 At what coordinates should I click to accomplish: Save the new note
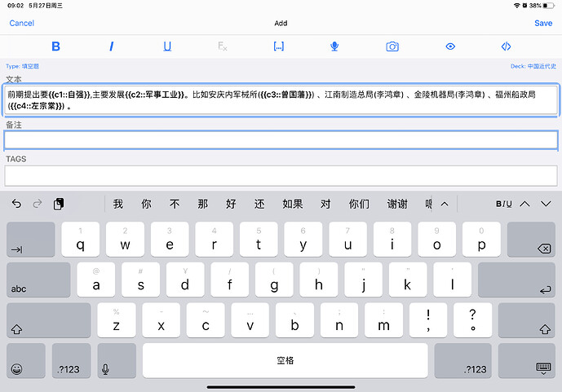(x=543, y=23)
